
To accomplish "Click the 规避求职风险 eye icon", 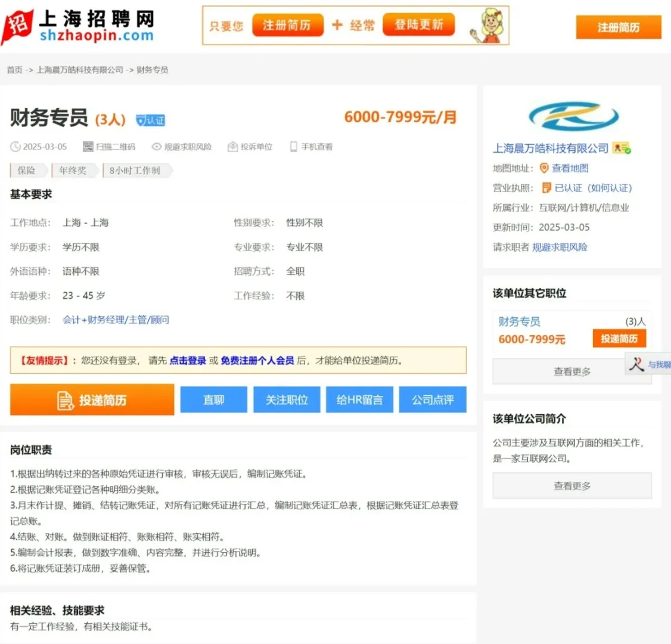I will [x=156, y=146].
